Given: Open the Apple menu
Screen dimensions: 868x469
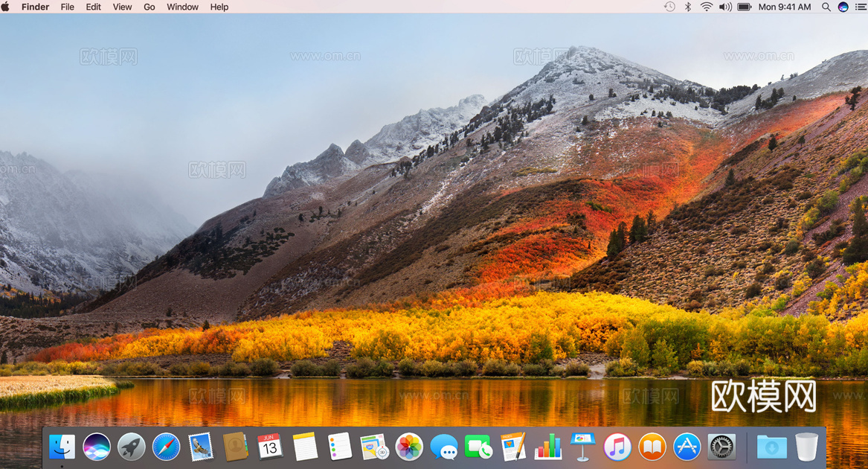Looking at the screenshot, I should click(x=5, y=7).
